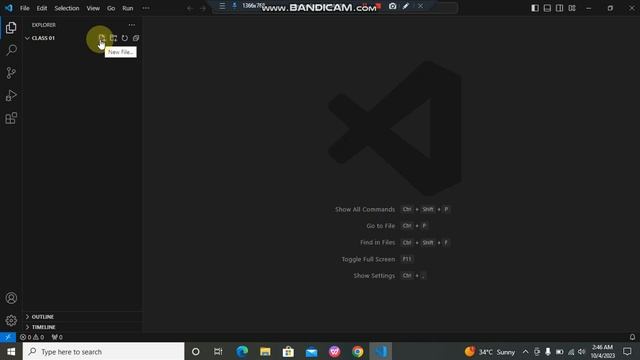Image resolution: width=640 pixels, height=360 pixels.
Task: Open Cortana circle on taskbar
Action: tap(196, 351)
